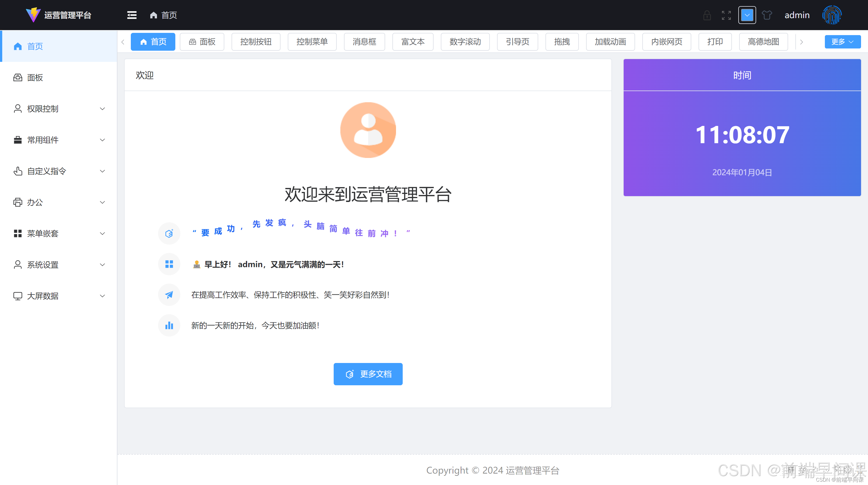Image resolution: width=868 pixels, height=485 pixels.
Task: Switch to the 内嵌网页 tab
Action: 667,42
